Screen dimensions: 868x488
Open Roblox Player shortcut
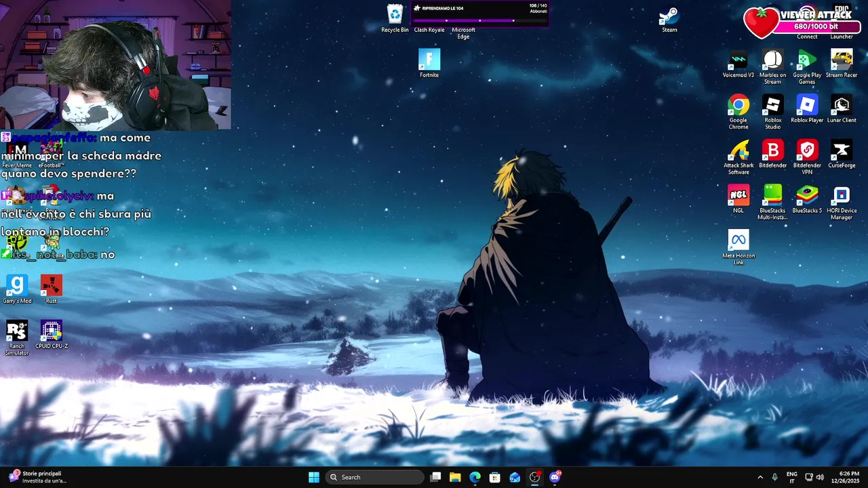(807, 109)
